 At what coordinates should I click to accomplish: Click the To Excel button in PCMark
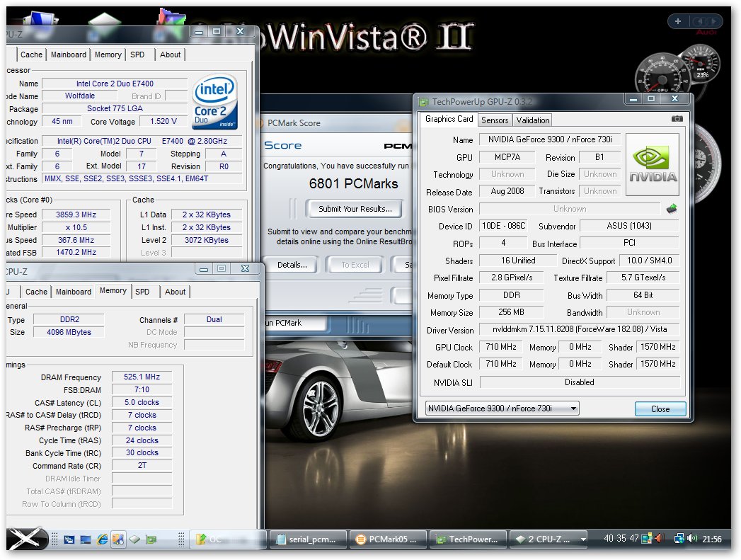[355, 265]
